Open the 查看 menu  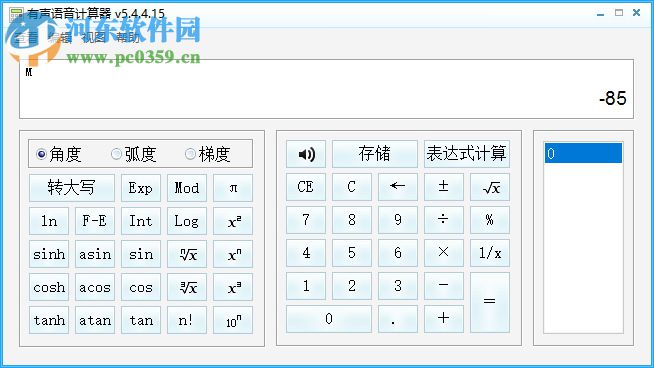(x=26, y=38)
